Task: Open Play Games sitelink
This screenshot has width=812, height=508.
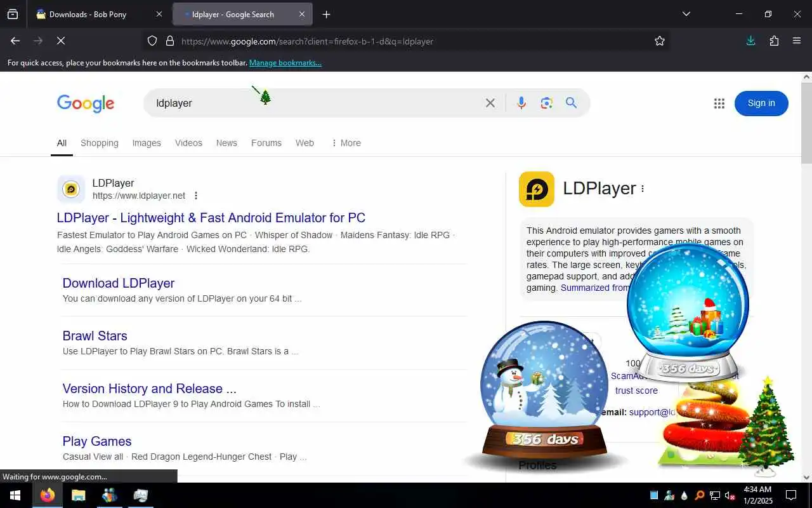Action: point(97,441)
